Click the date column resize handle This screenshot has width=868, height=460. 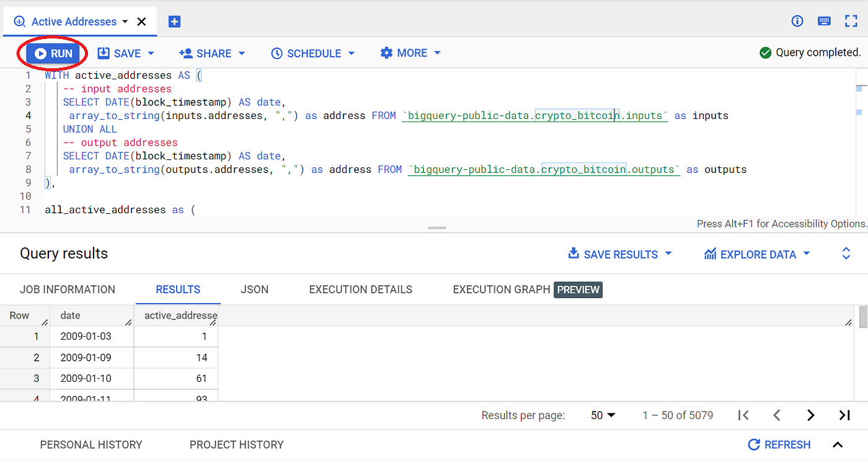point(130,322)
